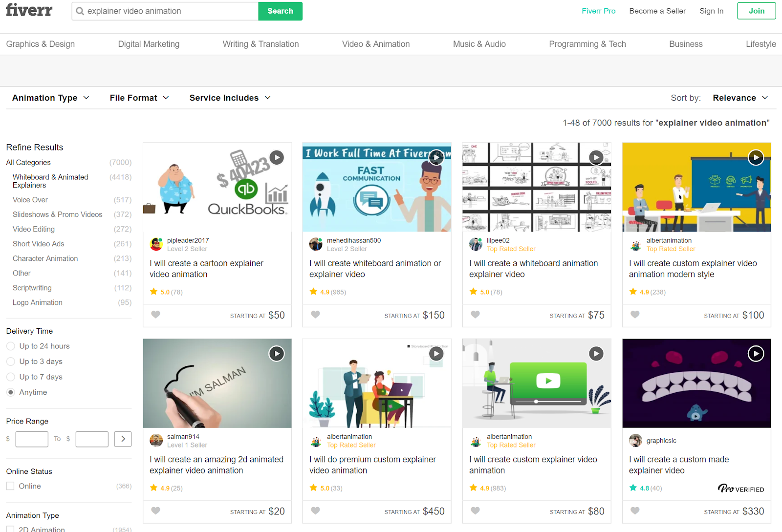
Task: Open the Sort by Relevance dropdown
Action: (740, 98)
